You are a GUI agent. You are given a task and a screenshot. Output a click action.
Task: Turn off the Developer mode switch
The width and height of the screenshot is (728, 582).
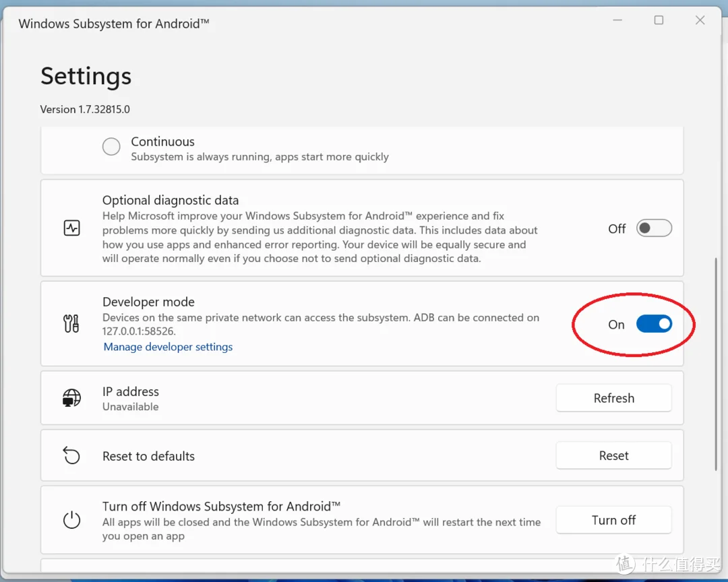coord(654,324)
